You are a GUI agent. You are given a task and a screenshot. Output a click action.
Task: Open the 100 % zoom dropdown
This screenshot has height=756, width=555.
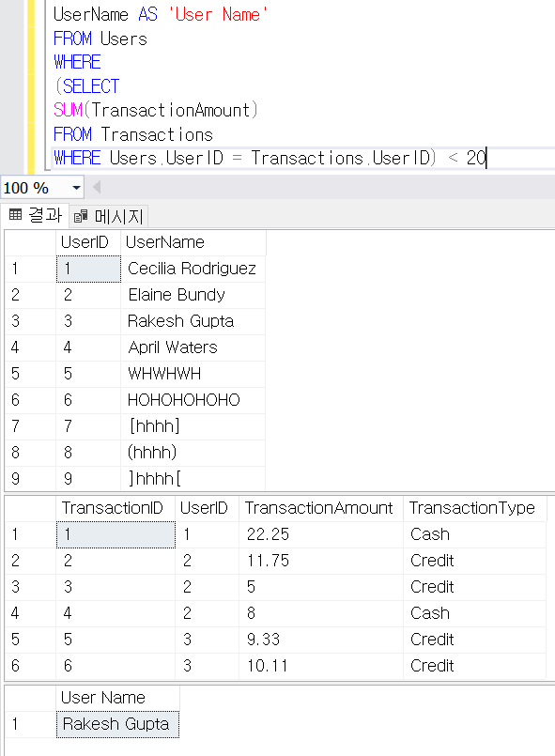point(76,188)
